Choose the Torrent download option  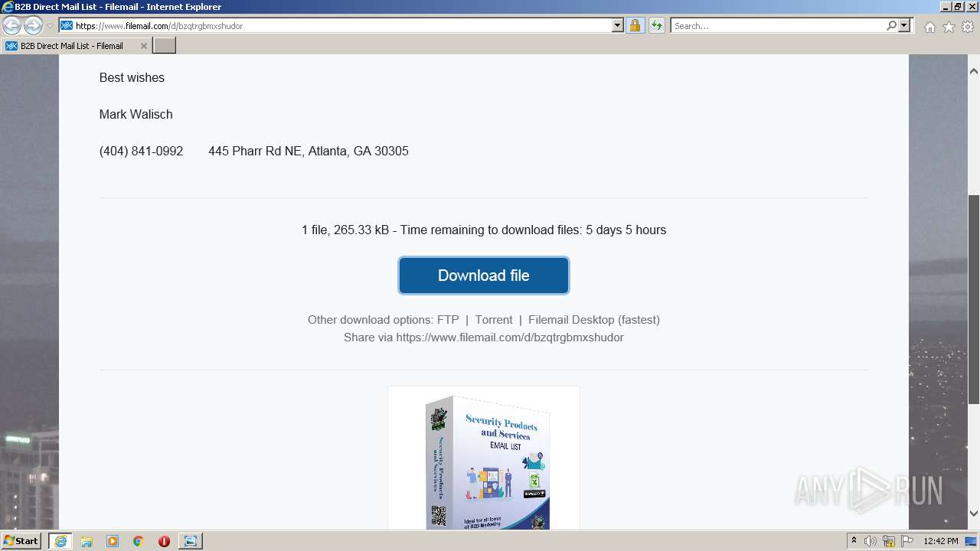pyautogui.click(x=494, y=320)
